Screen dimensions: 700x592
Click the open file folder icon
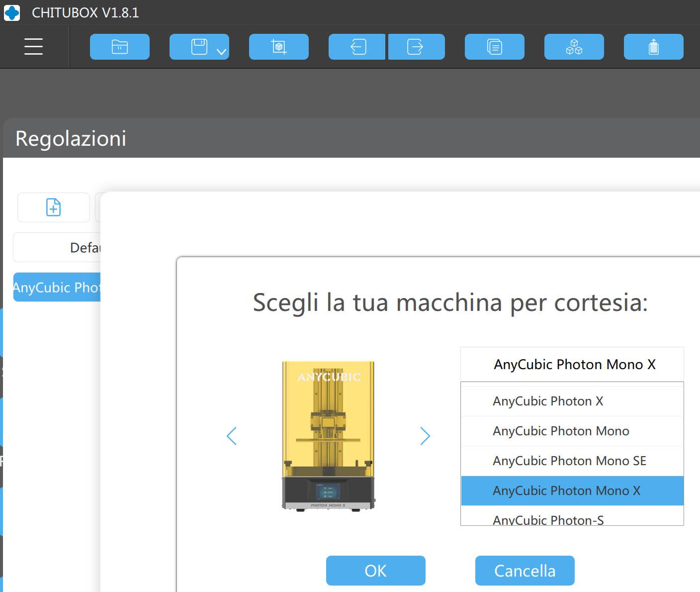tap(119, 47)
